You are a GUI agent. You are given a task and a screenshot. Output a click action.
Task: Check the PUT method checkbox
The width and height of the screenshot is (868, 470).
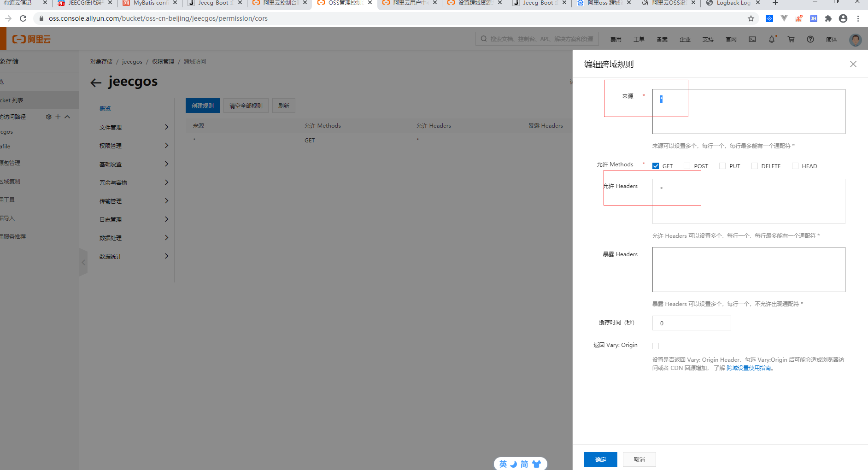tap(722, 166)
